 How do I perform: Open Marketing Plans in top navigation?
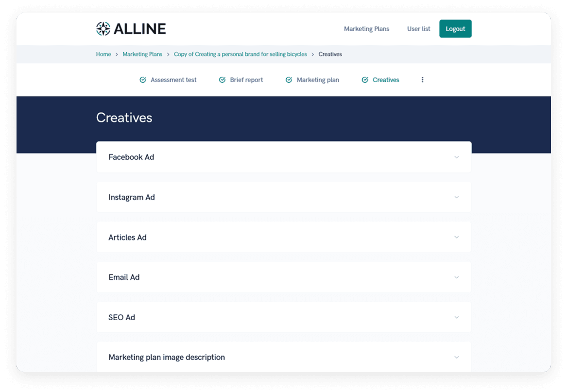point(366,29)
